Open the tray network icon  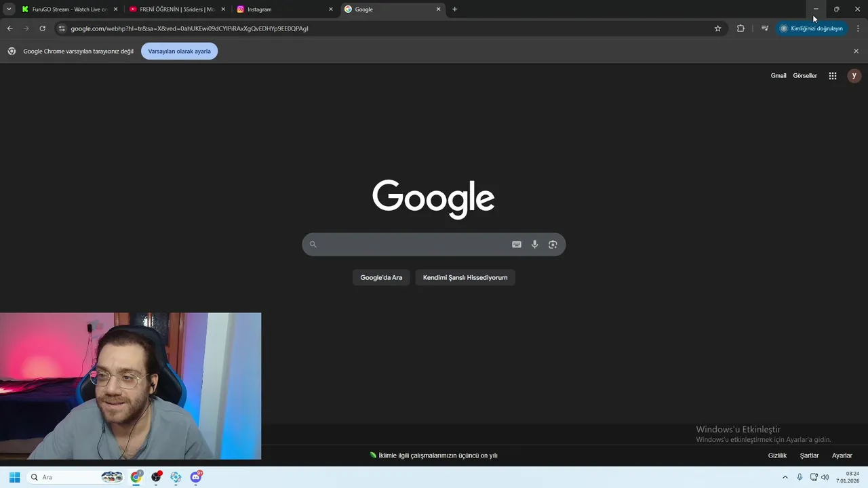point(814,477)
